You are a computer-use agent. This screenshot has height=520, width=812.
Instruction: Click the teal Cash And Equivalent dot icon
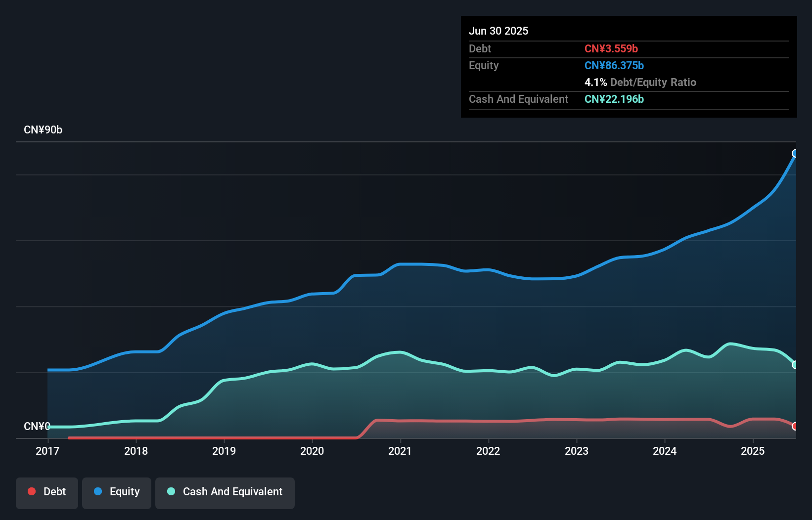pyautogui.click(x=171, y=491)
